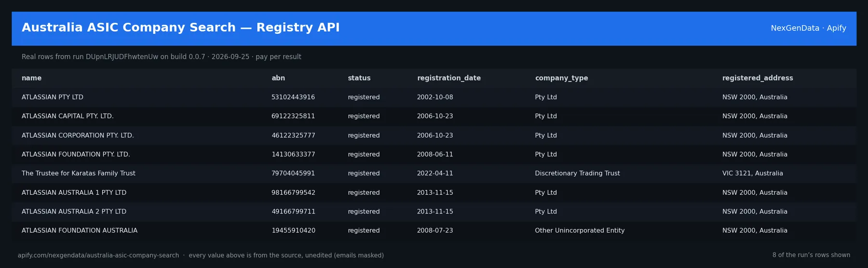Click the 'abn' column header
868x268 pixels.
278,78
